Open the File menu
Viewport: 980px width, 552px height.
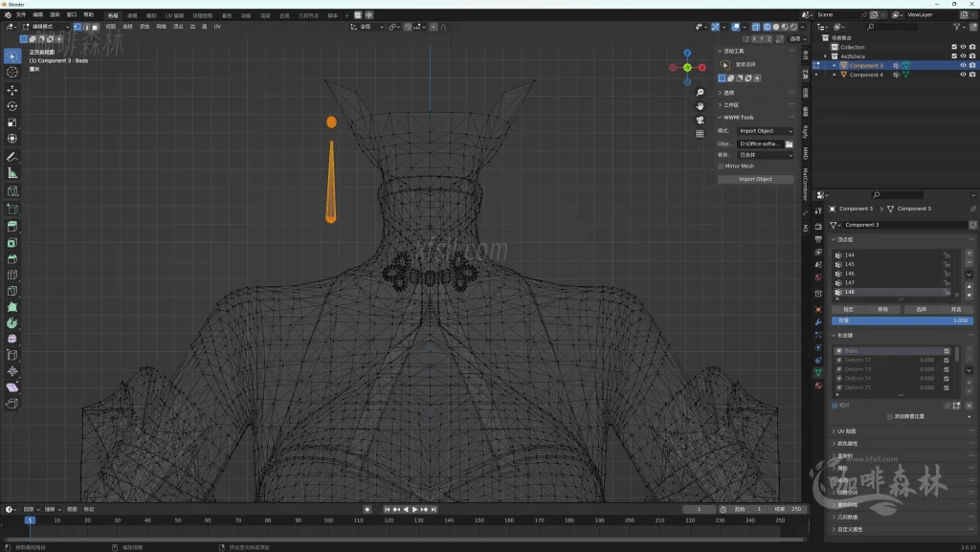point(21,15)
